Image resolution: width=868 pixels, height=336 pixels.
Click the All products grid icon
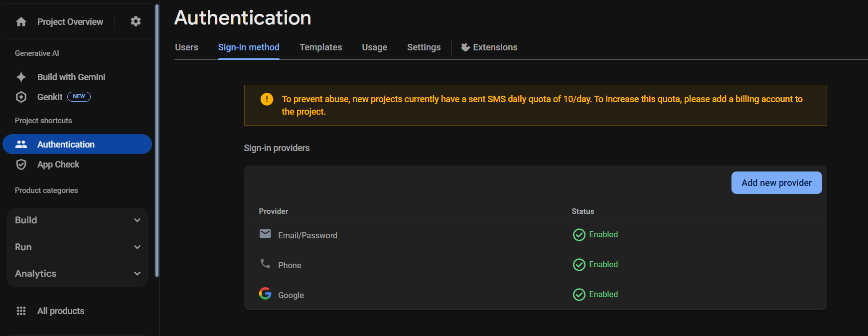coord(21,311)
